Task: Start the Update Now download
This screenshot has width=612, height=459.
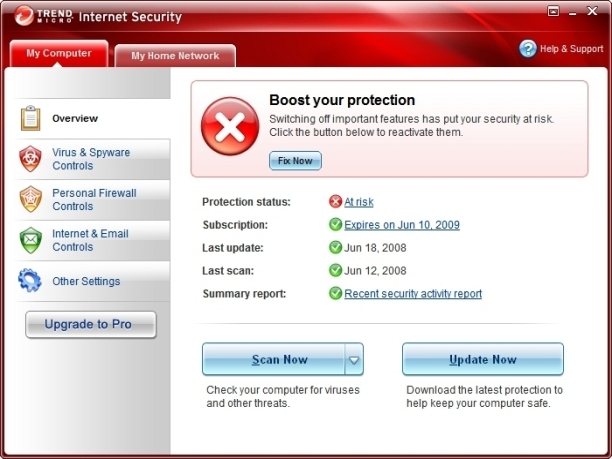Action: [483, 359]
